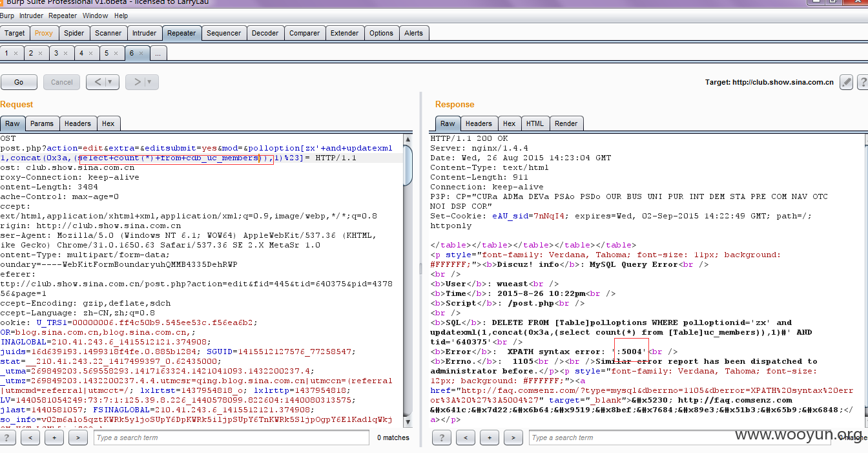Switch to the Sequencer tab
Image resolution: width=868 pixels, height=453 pixels.
[223, 33]
